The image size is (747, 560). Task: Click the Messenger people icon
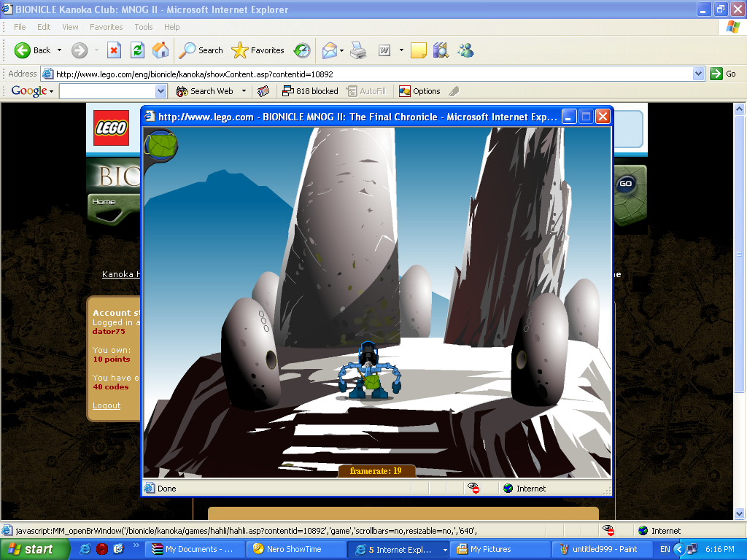tap(465, 50)
